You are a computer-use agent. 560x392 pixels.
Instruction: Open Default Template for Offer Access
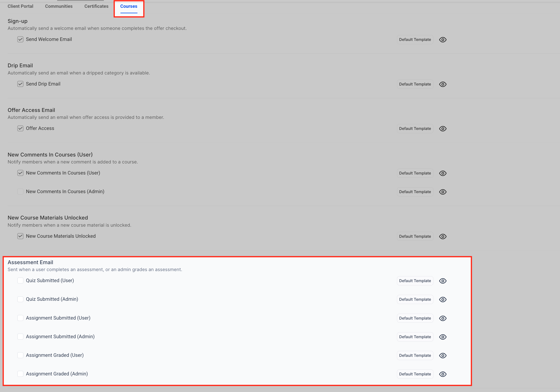415,129
